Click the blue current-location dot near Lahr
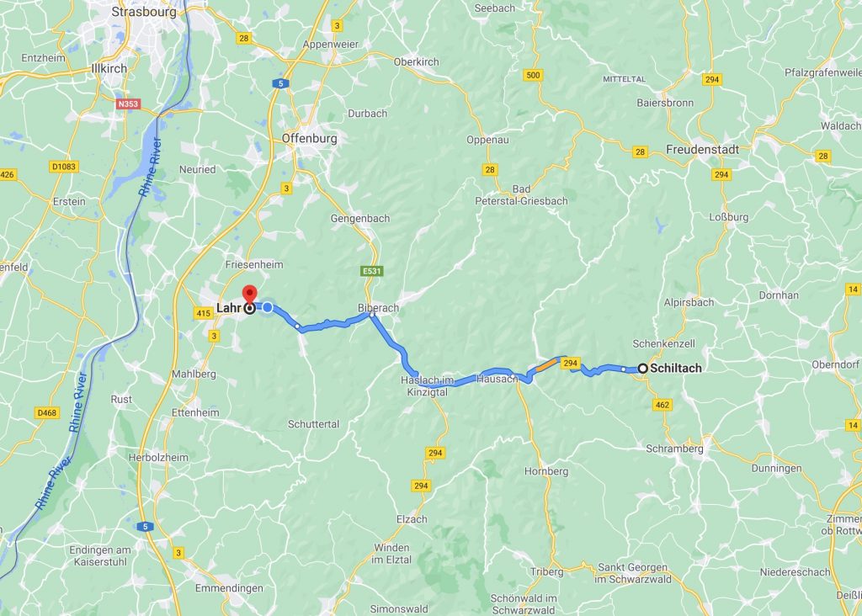 click(x=268, y=307)
